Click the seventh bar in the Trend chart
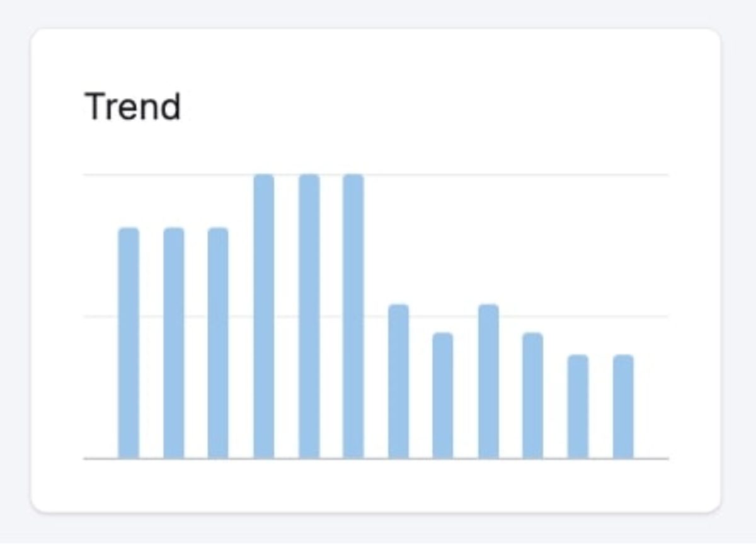 click(x=398, y=382)
